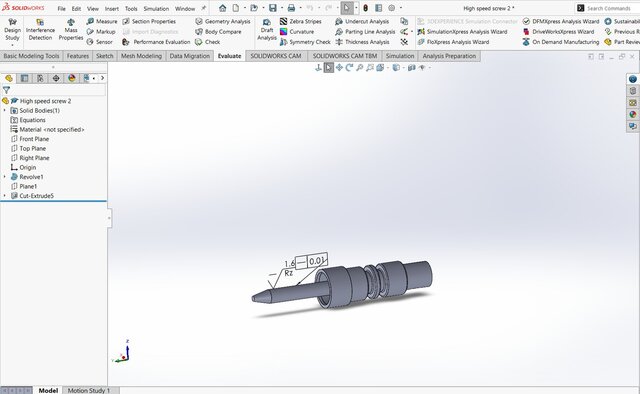
Task: Open Mass Properties
Action: click(71, 29)
